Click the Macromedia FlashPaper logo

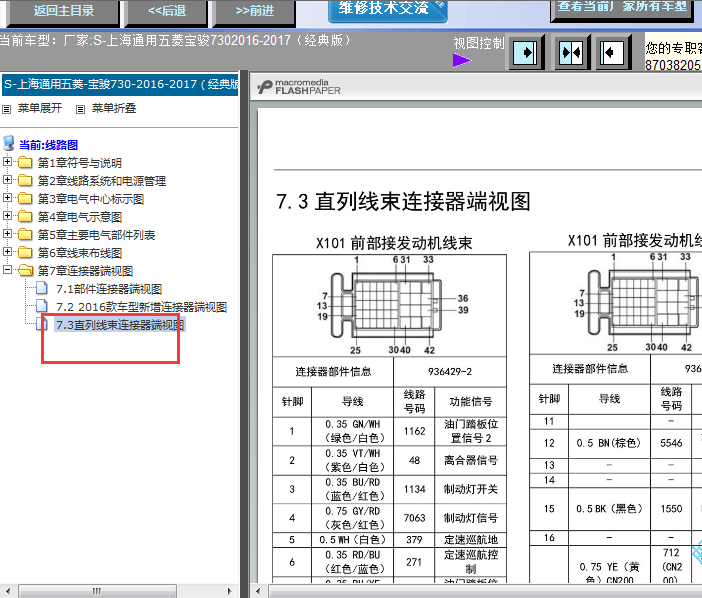[x=299, y=86]
